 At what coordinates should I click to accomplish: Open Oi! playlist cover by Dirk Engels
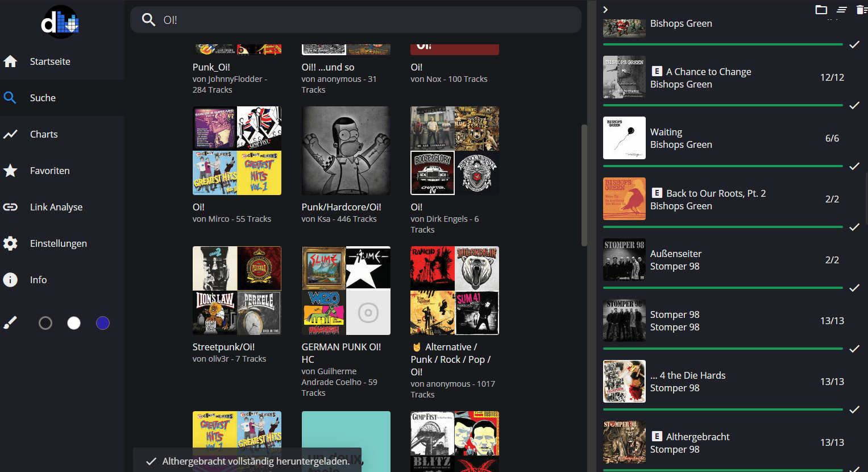point(455,151)
